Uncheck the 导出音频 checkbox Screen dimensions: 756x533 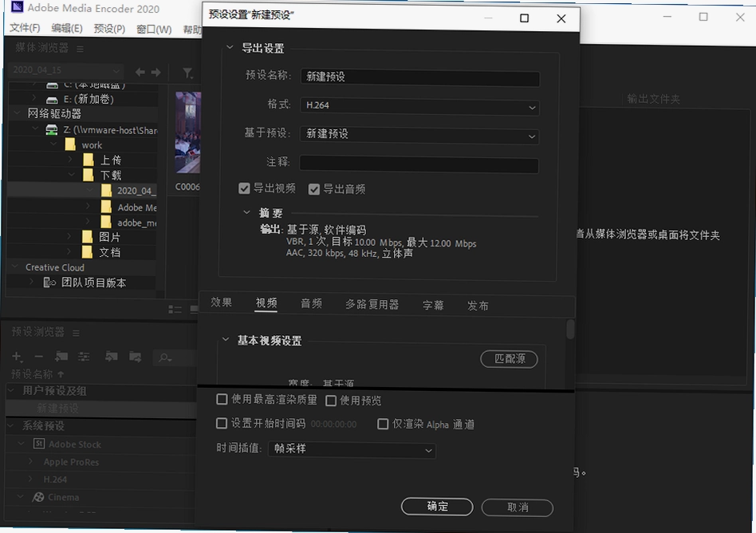[x=314, y=189]
